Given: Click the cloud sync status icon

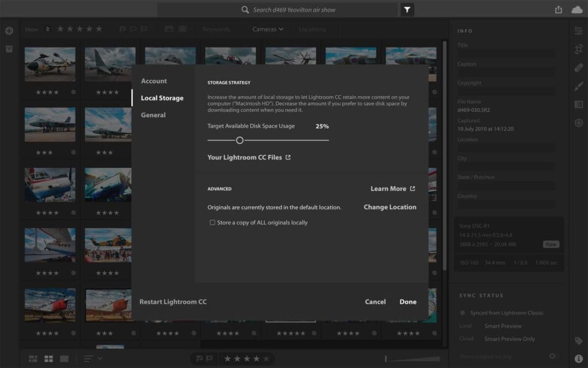Looking at the screenshot, I should [x=577, y=10].
